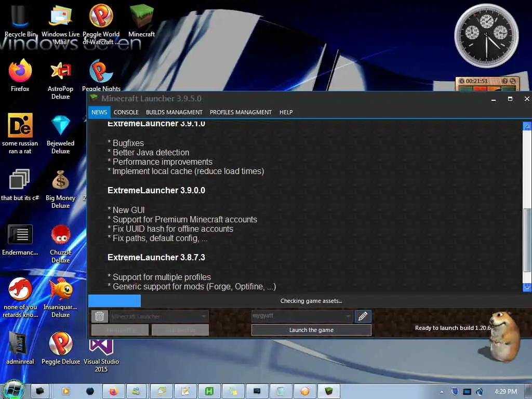The width and height of the screenshot is (532, 399).
Task: Minimize the Minecraft Launcher window
Action: 494,99
